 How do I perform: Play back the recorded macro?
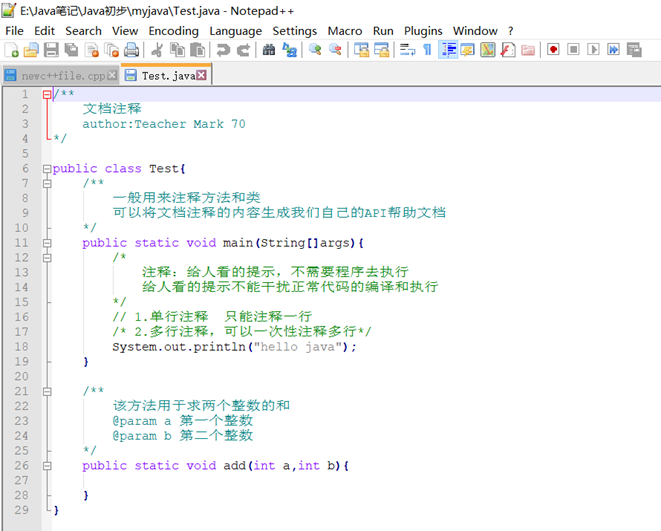(x=593, y=50)
